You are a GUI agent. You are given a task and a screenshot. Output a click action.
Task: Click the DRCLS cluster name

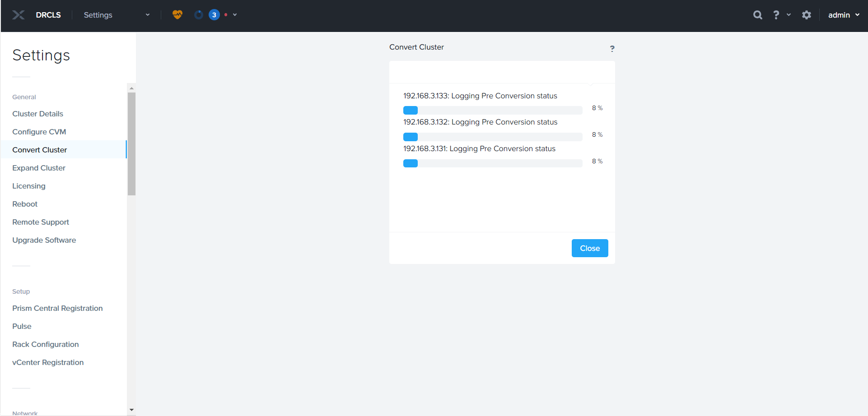(48, 15)
